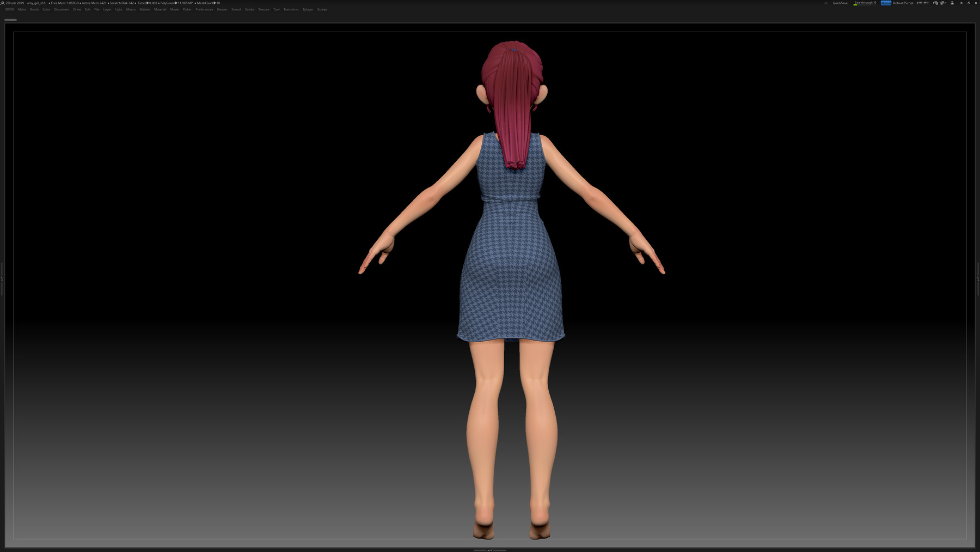Load next UI layout icon

926,3
